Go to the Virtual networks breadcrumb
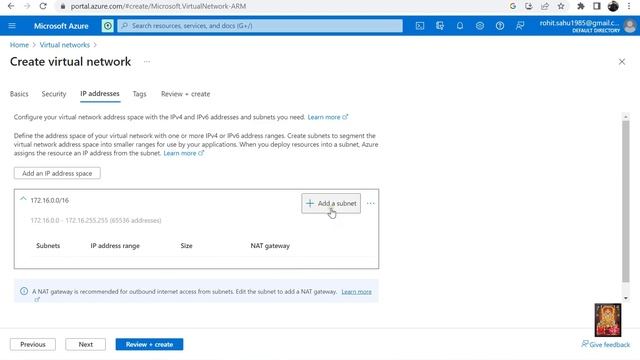This screenshot has height=360, width=640. [x=64, y=45]
